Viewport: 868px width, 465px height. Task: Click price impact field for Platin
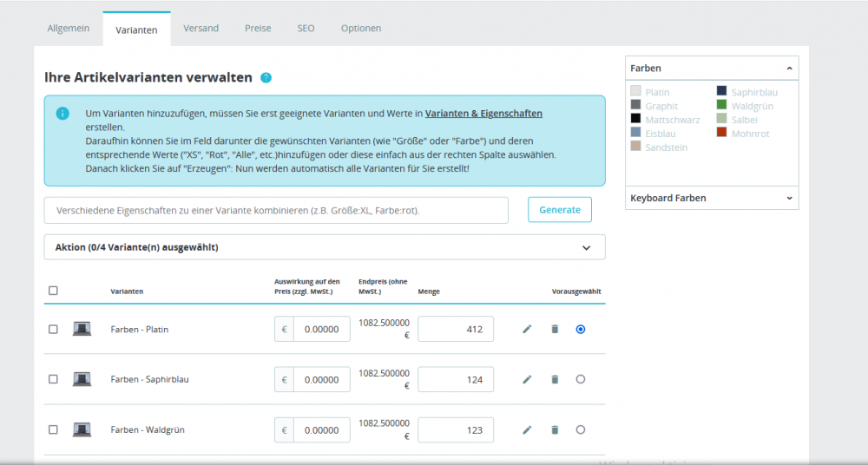click(x=322, y=329)
